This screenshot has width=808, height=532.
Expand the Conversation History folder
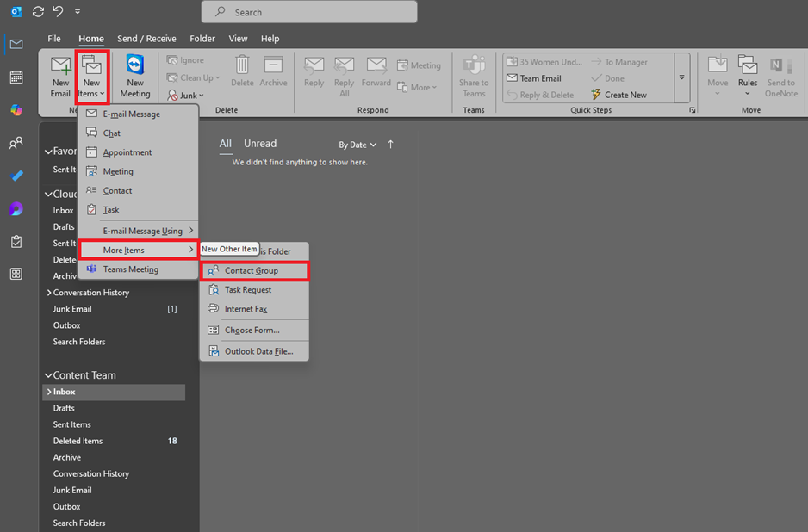point(50,293)
